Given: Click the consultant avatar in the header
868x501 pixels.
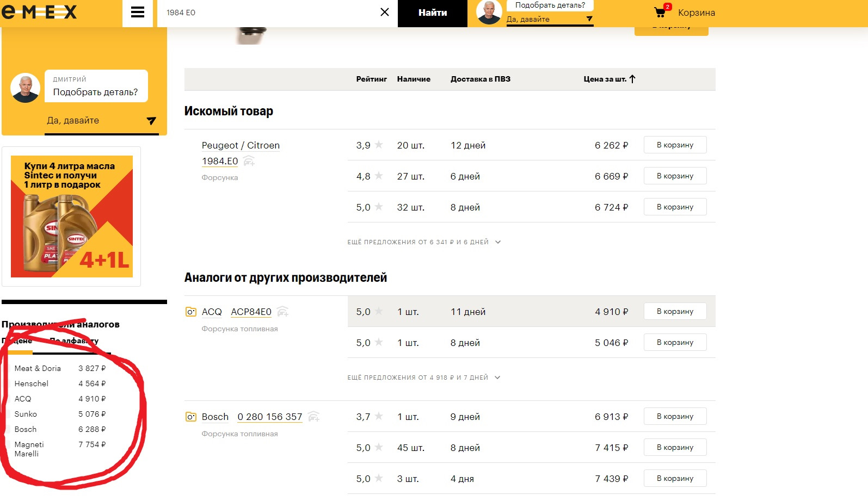Looking at the screenshot, I should click(x=489, y=13).
